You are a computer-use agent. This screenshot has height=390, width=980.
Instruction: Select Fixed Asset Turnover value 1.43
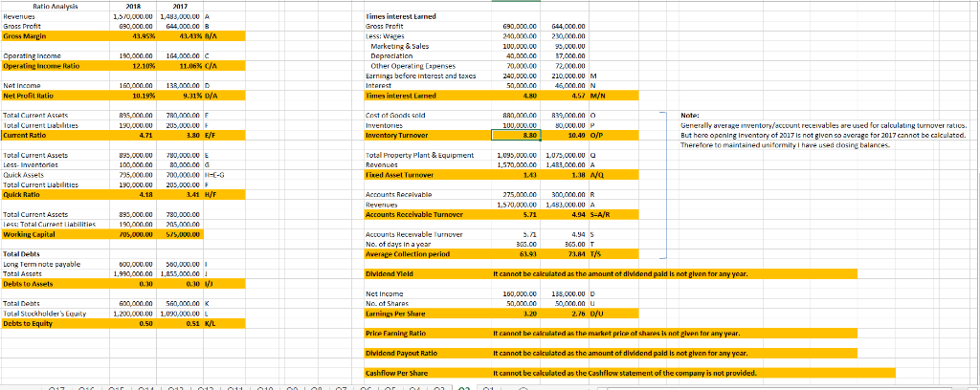click(x=516, y=175)
